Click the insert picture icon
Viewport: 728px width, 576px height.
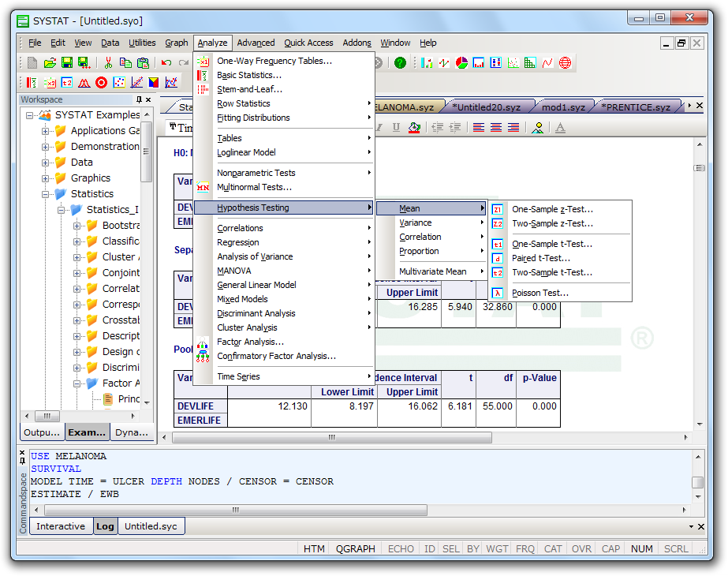point(538,127)
